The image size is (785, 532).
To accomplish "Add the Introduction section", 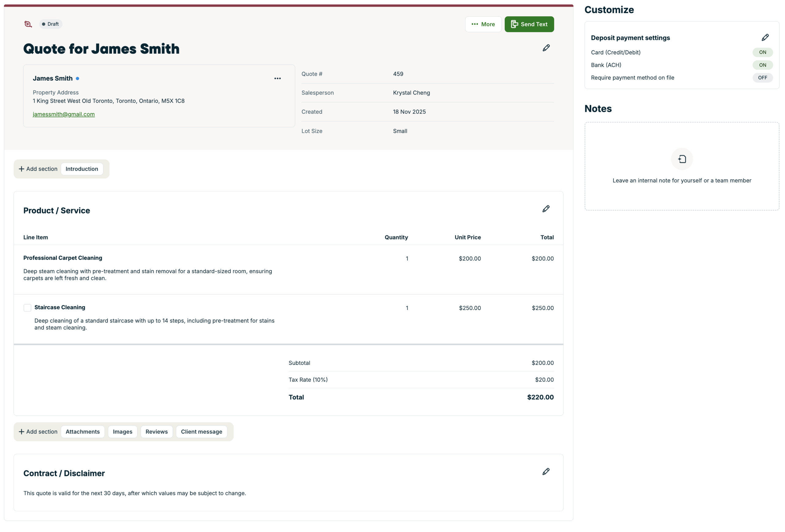I will (82, 169).
